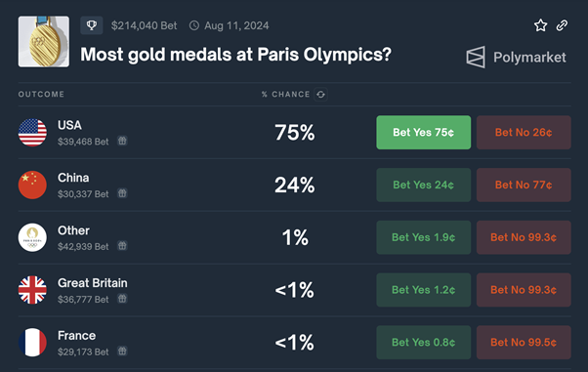588x372 pixels.
Task: Copy the market link with the chain icon
Action: [x=562, y=25]
